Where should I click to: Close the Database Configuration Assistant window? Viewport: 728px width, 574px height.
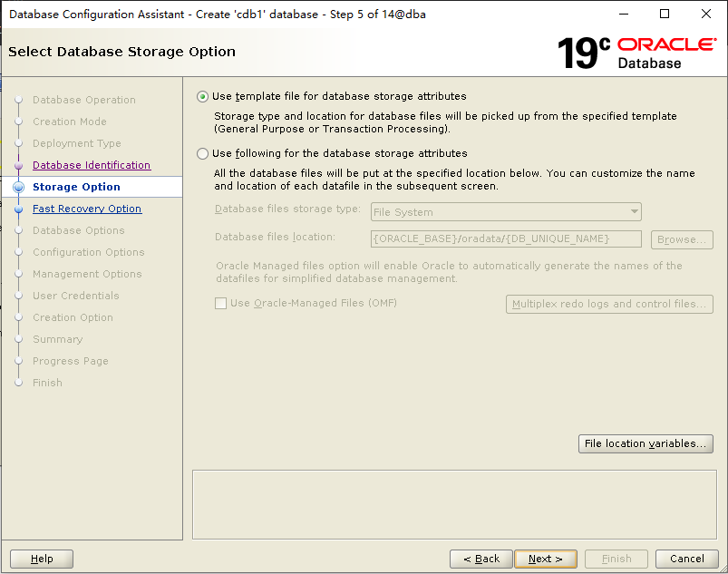tap(705, 14)
